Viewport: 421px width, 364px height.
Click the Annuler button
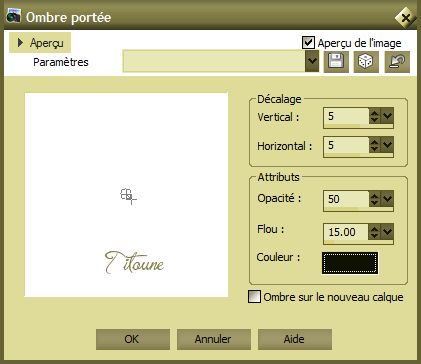pos(213,339)
